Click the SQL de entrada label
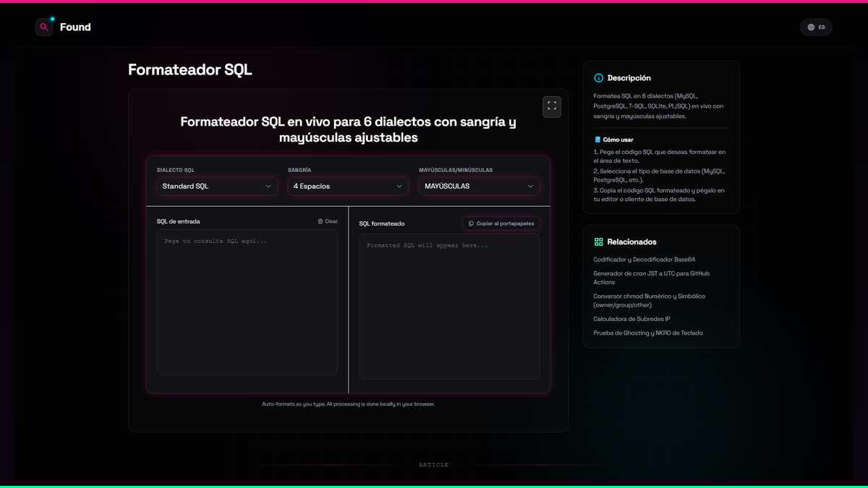The image size is (868, 488). [x=179, y=221]
